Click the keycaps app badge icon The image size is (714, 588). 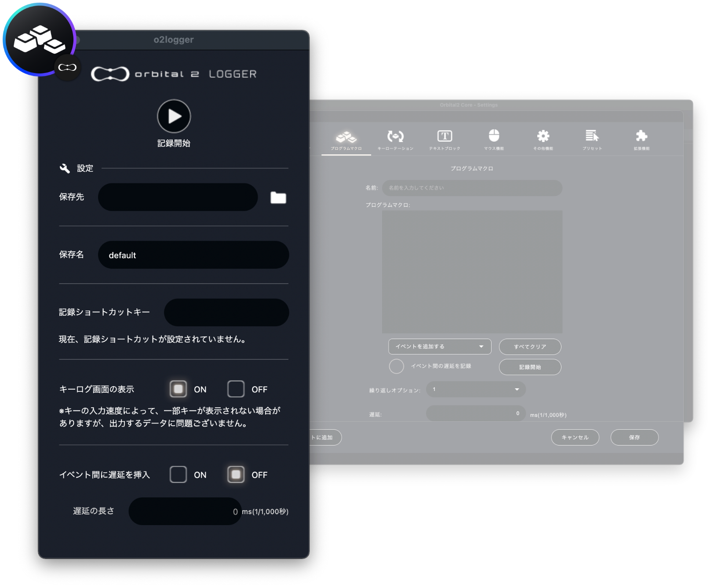pos(39,39)
